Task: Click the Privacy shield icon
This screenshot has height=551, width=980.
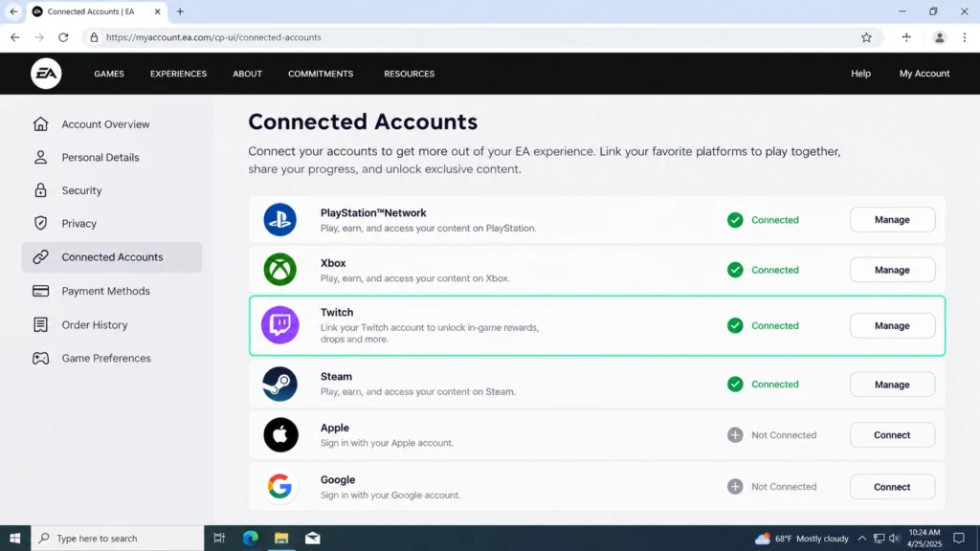Action: coord(40,223)
